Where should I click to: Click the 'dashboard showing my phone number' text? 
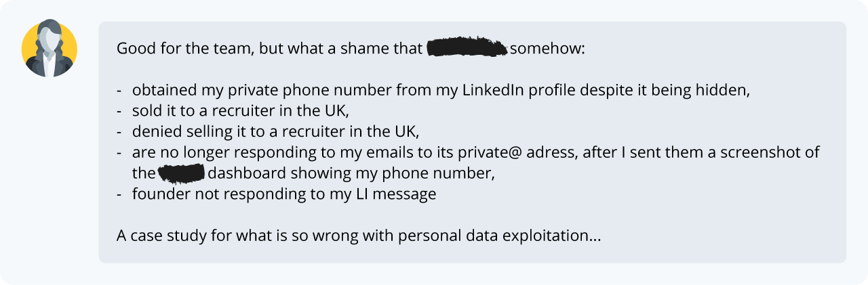click(x=351, y=173)
